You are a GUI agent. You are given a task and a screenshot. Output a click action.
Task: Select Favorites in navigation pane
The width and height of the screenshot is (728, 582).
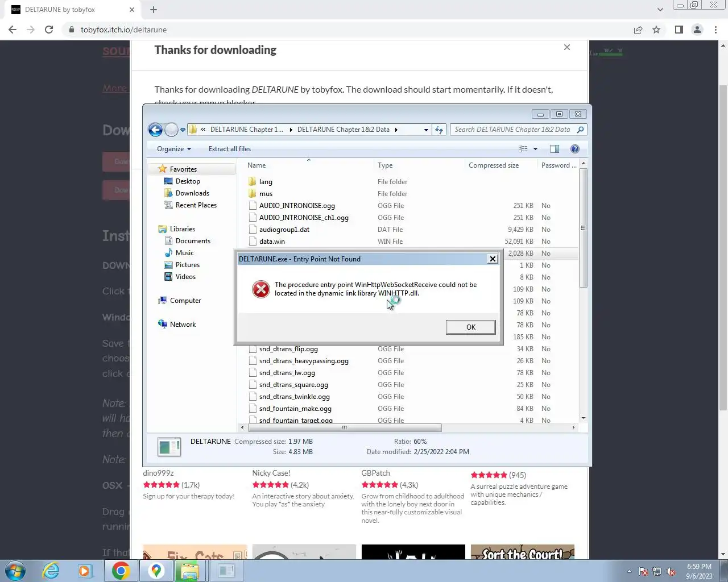(183, 169)
